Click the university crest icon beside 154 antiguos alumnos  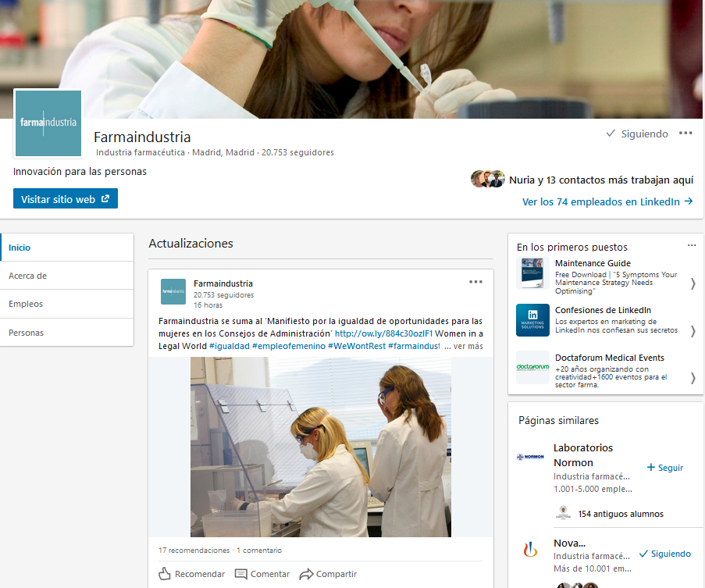coord(563,513)
